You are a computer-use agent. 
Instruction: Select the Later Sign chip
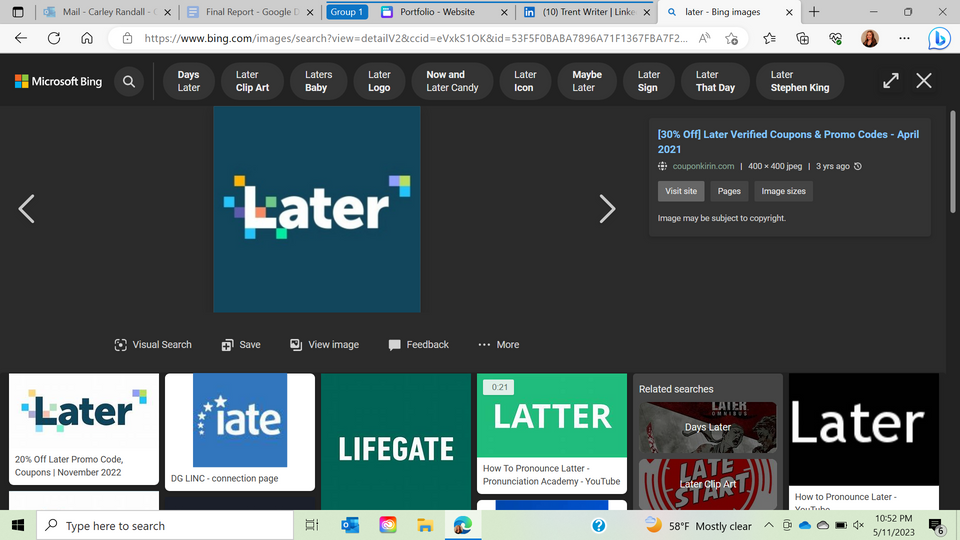point(648,81)
